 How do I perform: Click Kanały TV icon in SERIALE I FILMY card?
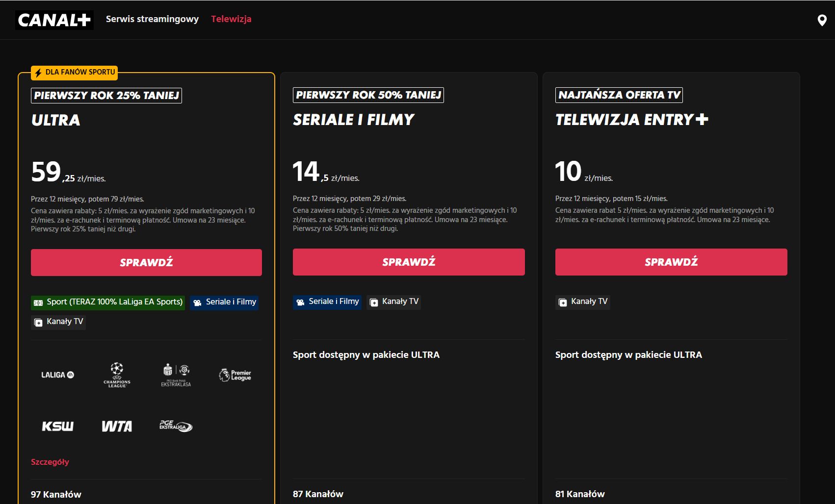coord(374,302)
